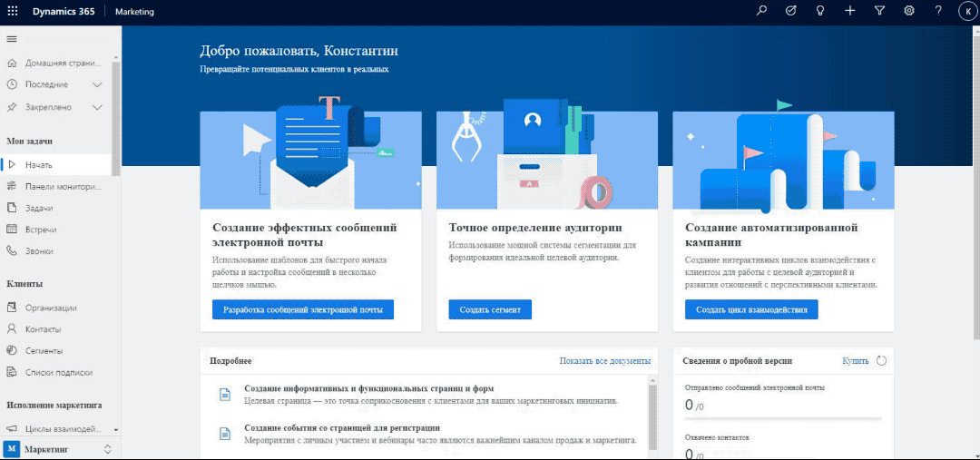Image resolution: width=980 pixels, height=460 pixels.
Task: Refresh trial information with circular icon
Action: coord(881,361)
